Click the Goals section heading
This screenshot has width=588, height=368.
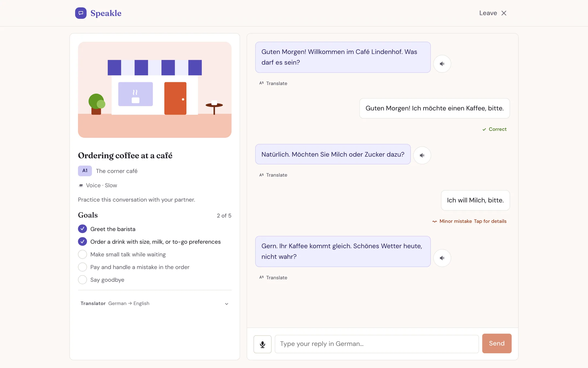coord(88,215)
